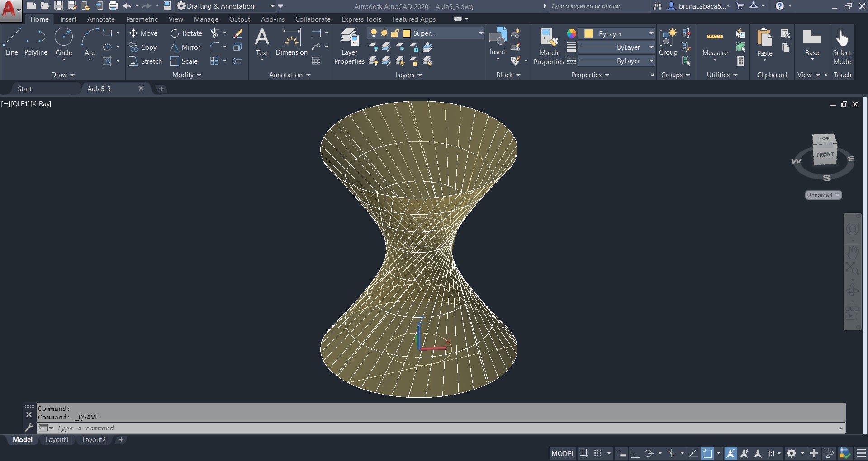
Task: Click the MODEL space button in status bar
Action: click(563, 453)
